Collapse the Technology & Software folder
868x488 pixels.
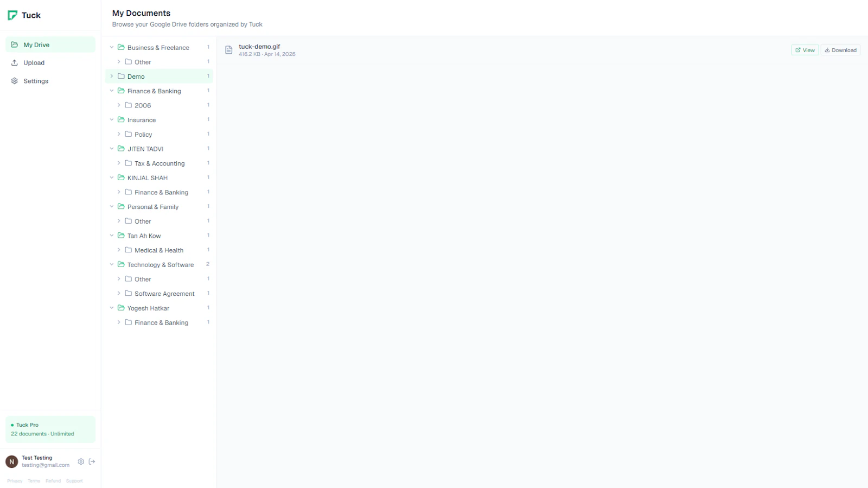(x=112, y=264)
